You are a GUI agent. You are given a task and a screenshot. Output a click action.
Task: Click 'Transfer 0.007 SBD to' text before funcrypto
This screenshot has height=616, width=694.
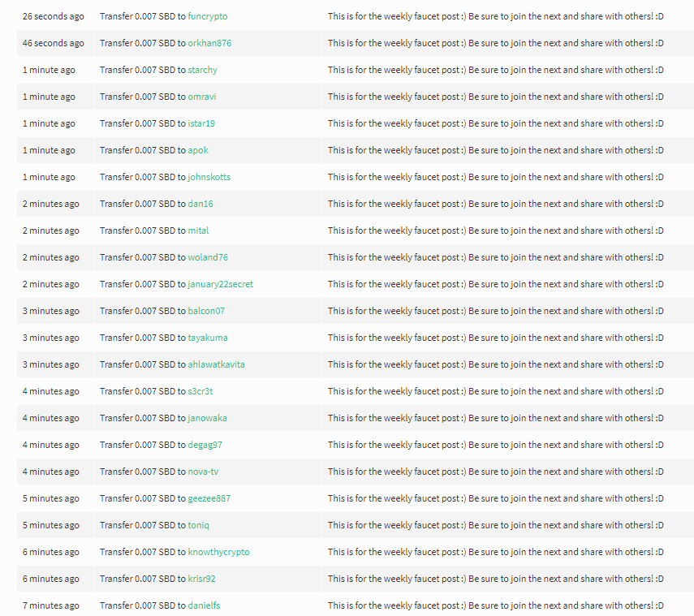tap(143, 16)
